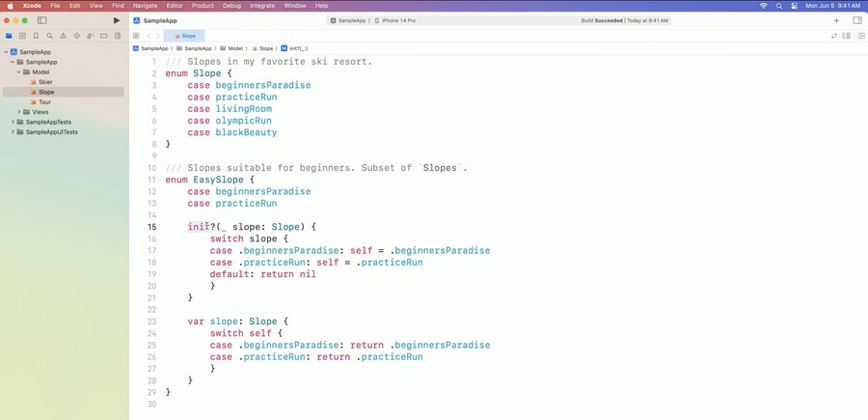Click the date and time in menu bar
The height and width of the screenshot is (420, 868).
click(832, 6)
